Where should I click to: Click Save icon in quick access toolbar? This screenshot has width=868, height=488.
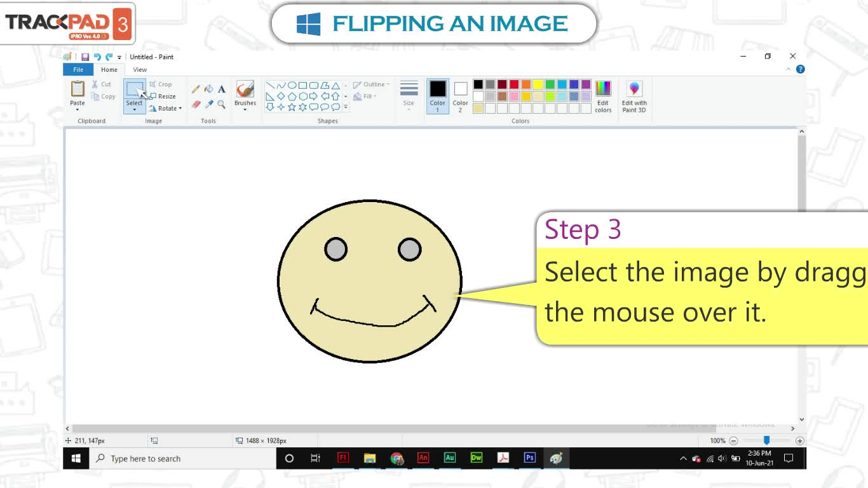point(85,57)
